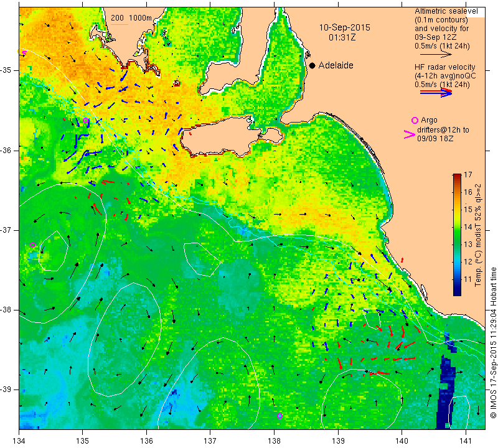Click the -35 latitude axis label

point(6,70)
